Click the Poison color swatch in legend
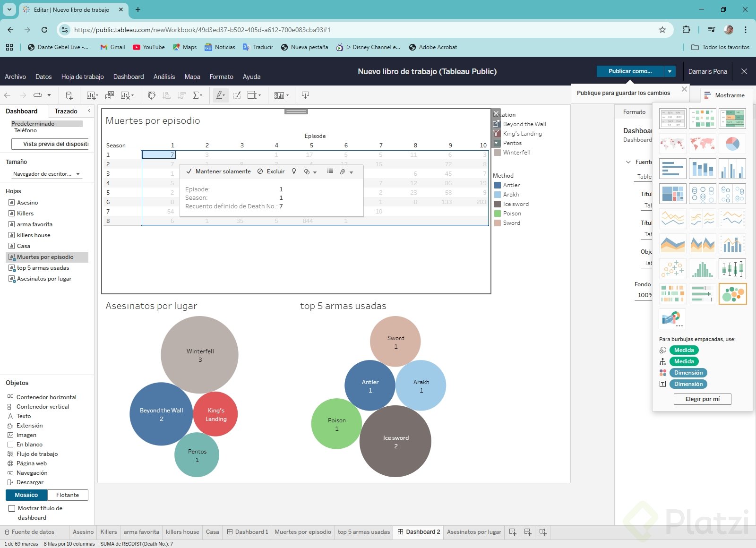This screenshot has width=756, height=548. 497,214
